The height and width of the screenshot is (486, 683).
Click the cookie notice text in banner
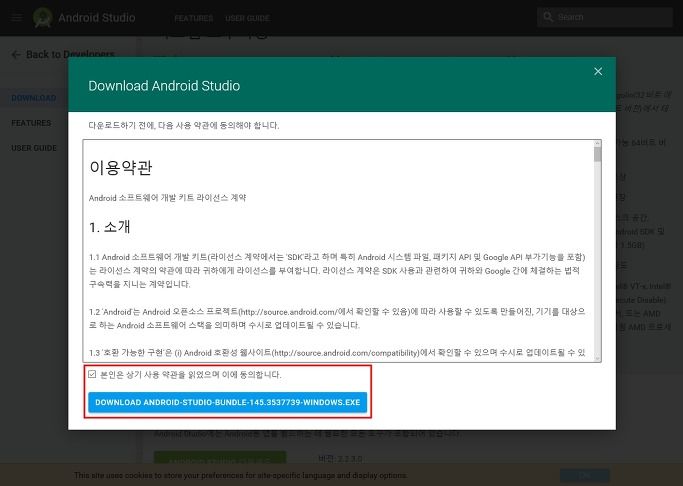click(240, 475)
